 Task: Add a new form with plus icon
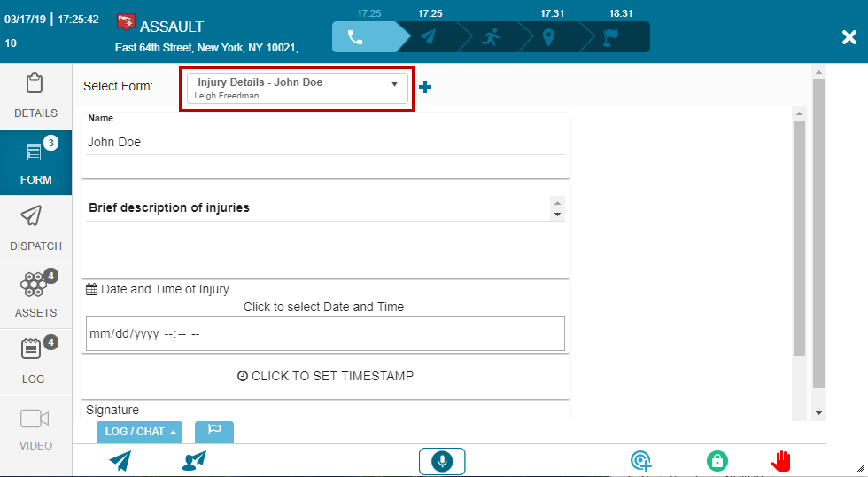425,87
